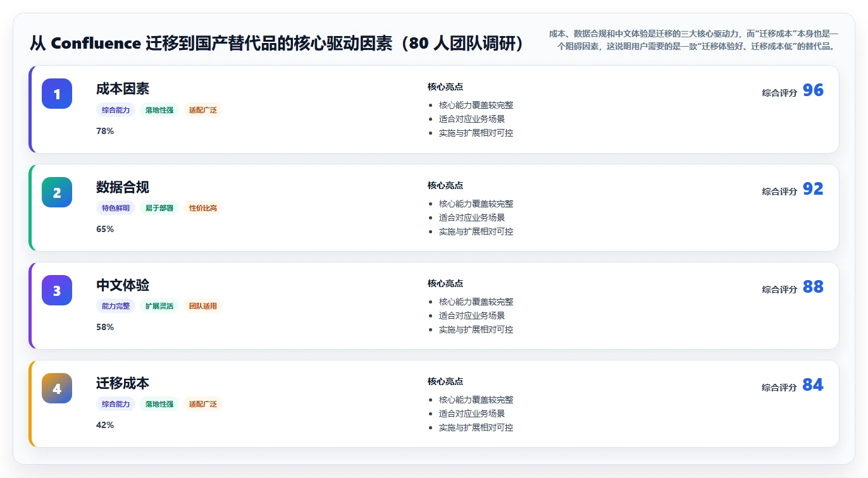The height and width of the screenshot is (478, 868).
Task: Click 核心能力覆盖较完整 bullet in 中文体验 card
Action: coord(476,302)
